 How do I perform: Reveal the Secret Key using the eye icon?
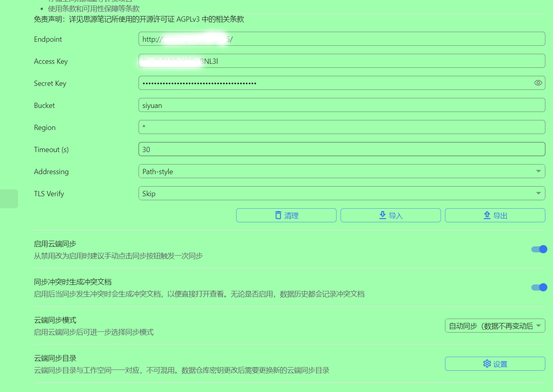pyautogui.click(x=538, y=83)
